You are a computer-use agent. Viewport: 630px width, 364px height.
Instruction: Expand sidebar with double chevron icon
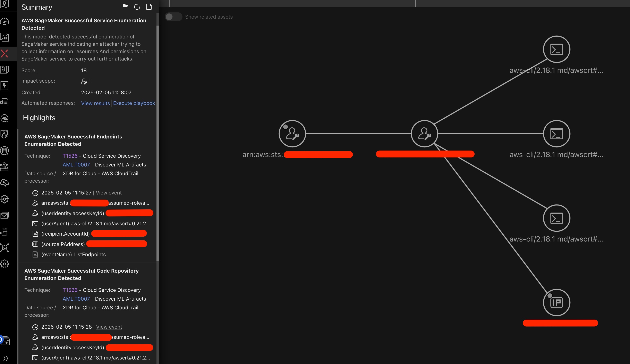tap(6, 358)
